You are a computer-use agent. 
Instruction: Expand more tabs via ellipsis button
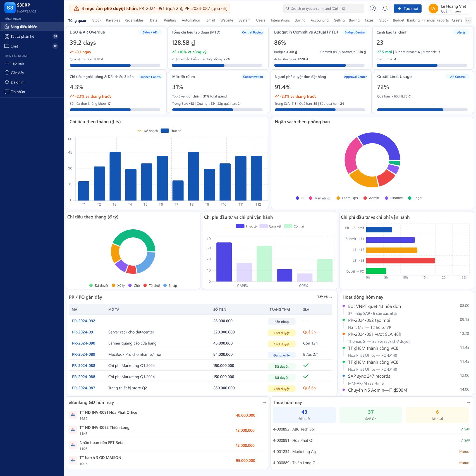click(x=468, y=20)
